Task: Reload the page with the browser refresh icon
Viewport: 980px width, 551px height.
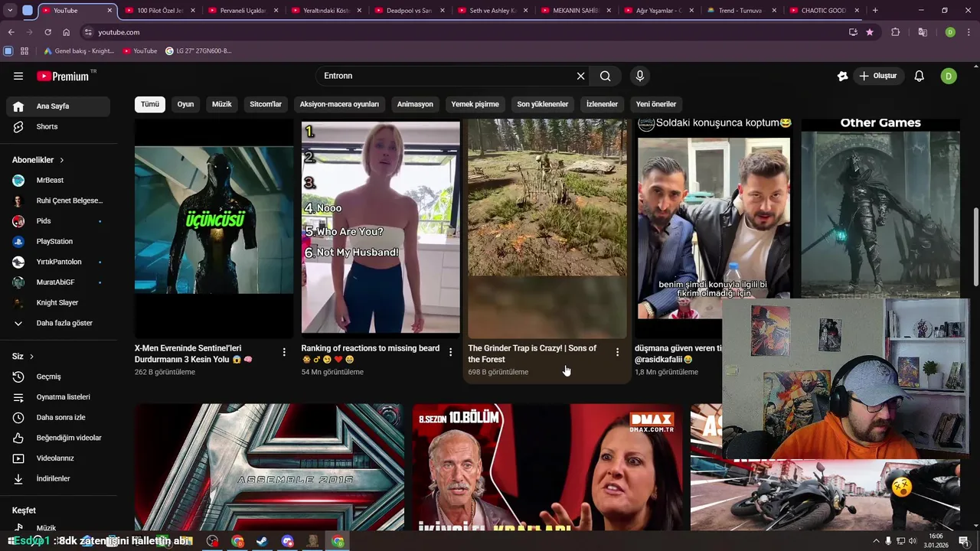Action: point(47,32)
